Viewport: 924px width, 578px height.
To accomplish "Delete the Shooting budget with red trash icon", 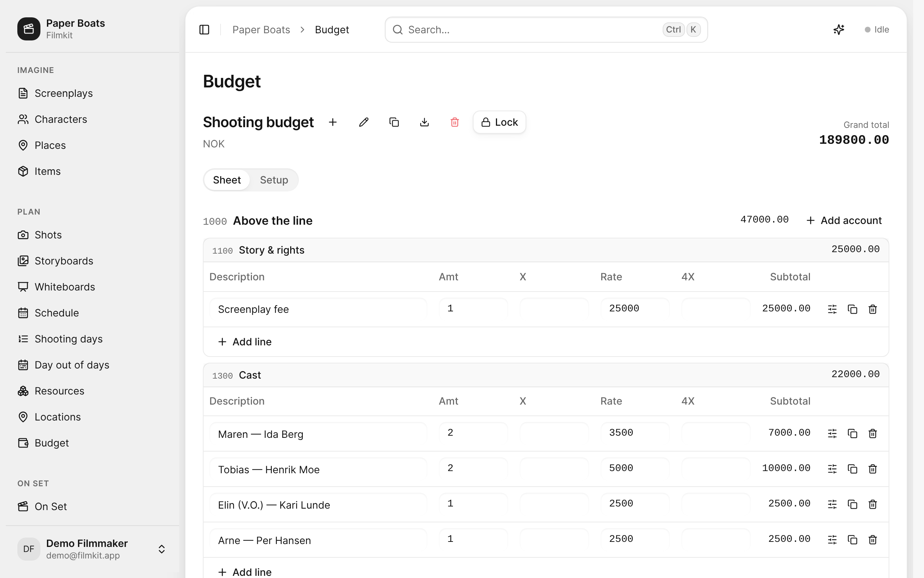I will [454, 122].
